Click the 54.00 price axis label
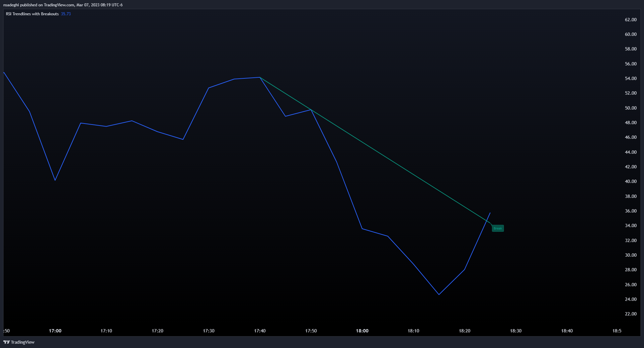 tap(631, 78)
